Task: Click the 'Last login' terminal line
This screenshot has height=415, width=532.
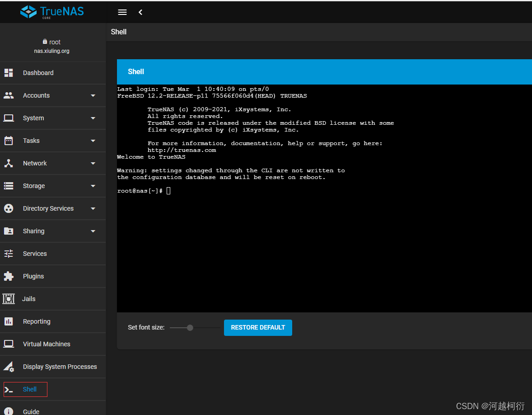Action: point(193,89)
